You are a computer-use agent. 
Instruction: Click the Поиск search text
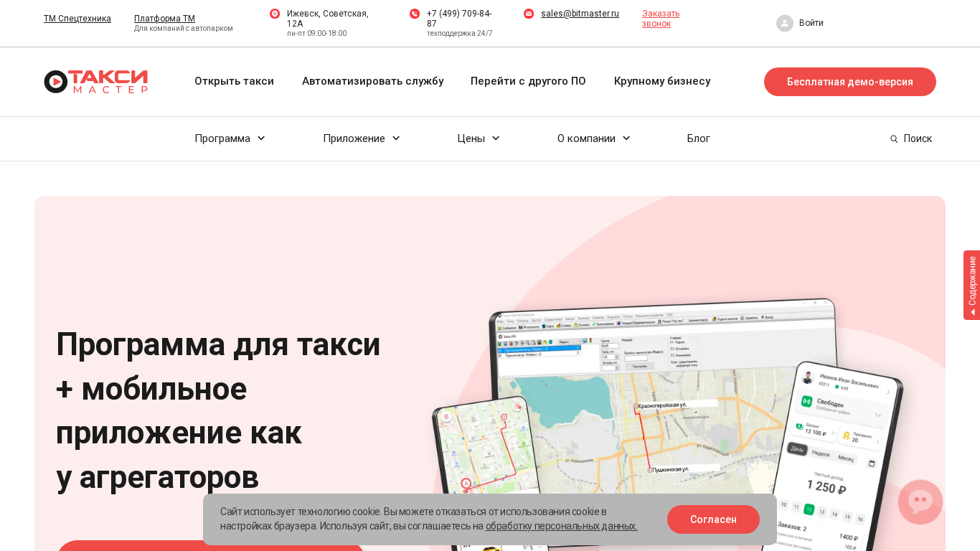[x=918, y=138]
